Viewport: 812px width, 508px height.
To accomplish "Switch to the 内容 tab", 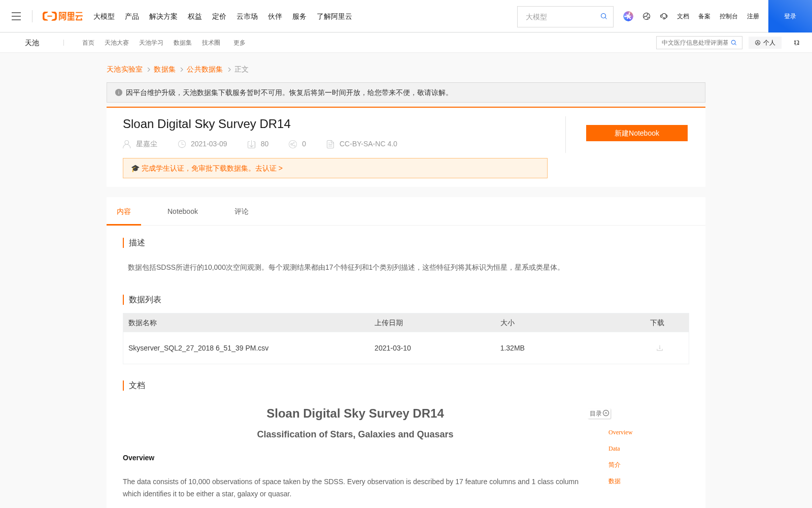I will (124, 211).
